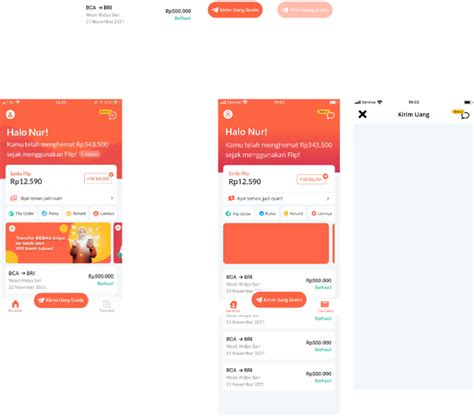The width and height of the screenshot is (474, 416).
Task: Open chat bubble icon on Kirim Uang screen
Action: coord(465,115)
